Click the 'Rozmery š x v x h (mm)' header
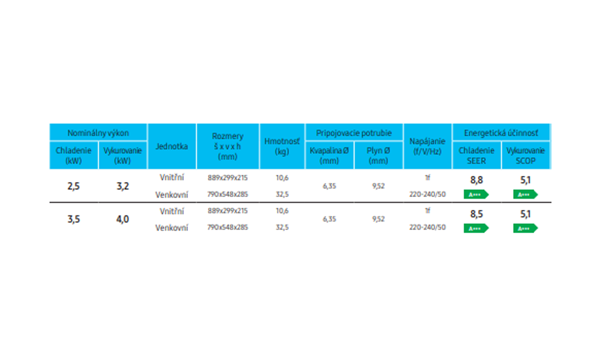601x364 pixels. (228, 146)
